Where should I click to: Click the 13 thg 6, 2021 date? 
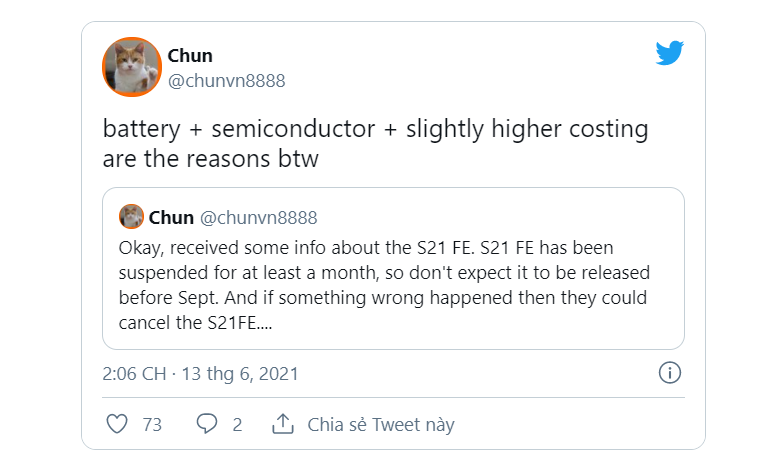click(240, 374)
